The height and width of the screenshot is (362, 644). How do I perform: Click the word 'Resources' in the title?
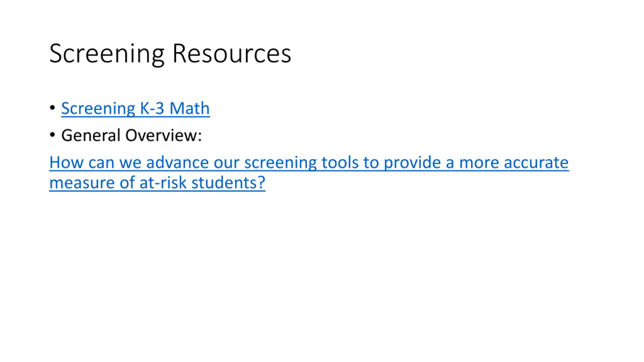coord(232,54)
